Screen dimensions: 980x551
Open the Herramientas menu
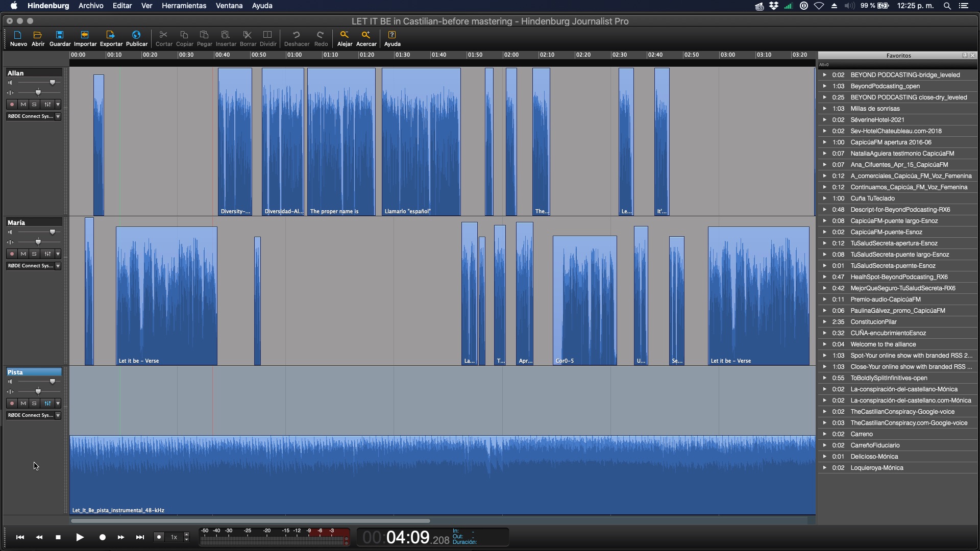(x=184, y=6)
